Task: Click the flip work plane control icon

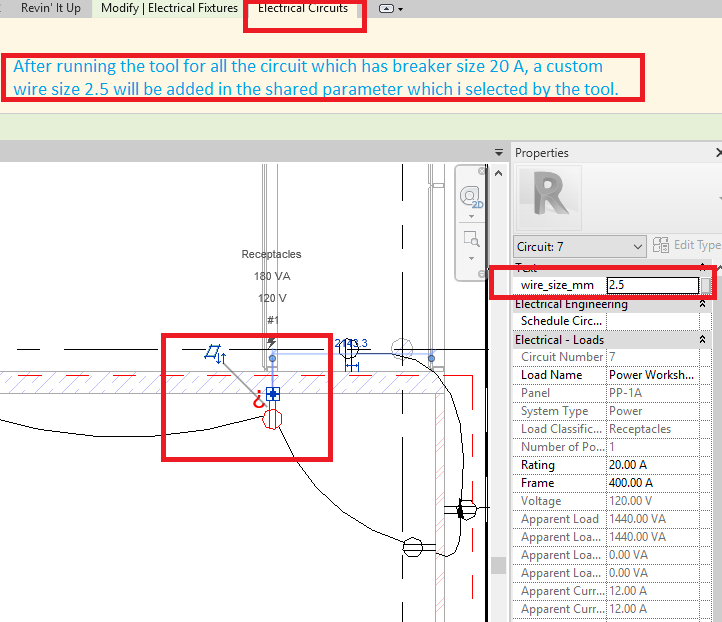Action: (215, 354)
